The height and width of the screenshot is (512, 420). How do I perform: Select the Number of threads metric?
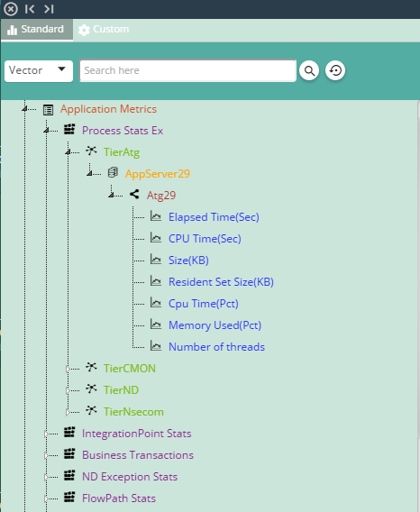(216, 347)
